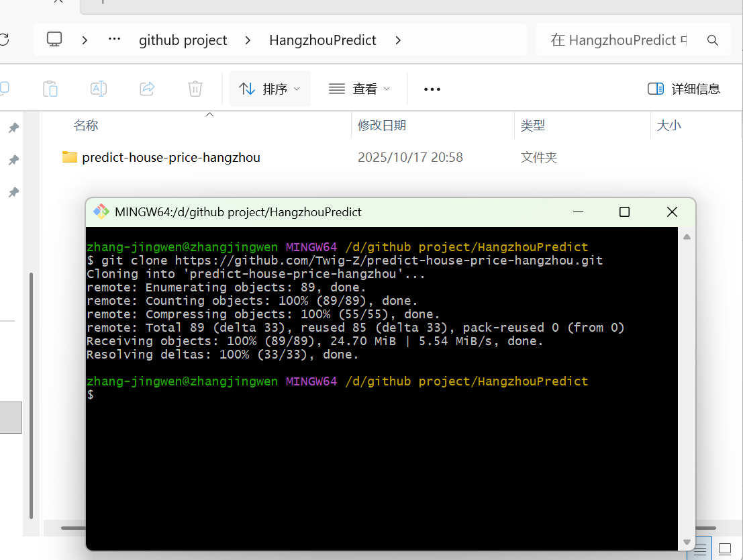Select HangzhouPredict breadcrumb segment
The image size is (743, 560).
point(323,40)
